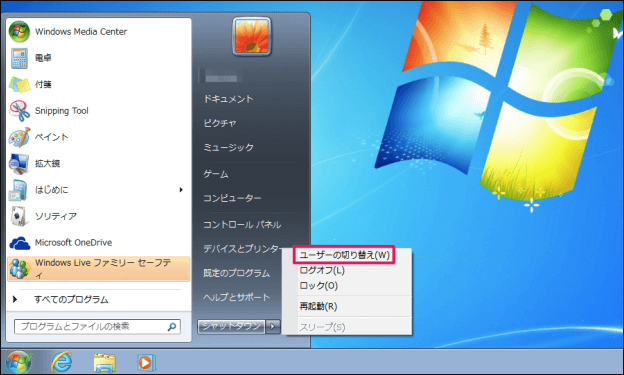This screenshot has height=375, width=624.
Task: Open the ドキュメント link
Action: [x=228, y=99]
